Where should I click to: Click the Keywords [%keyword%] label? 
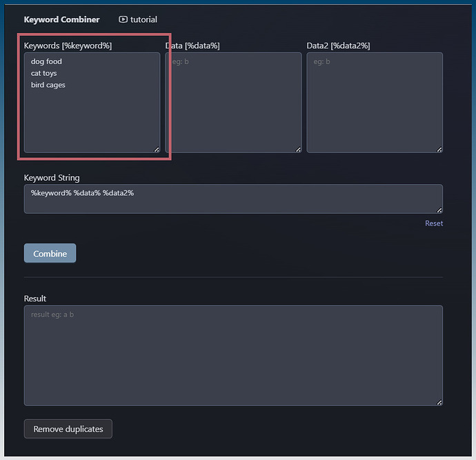[68, 46]
